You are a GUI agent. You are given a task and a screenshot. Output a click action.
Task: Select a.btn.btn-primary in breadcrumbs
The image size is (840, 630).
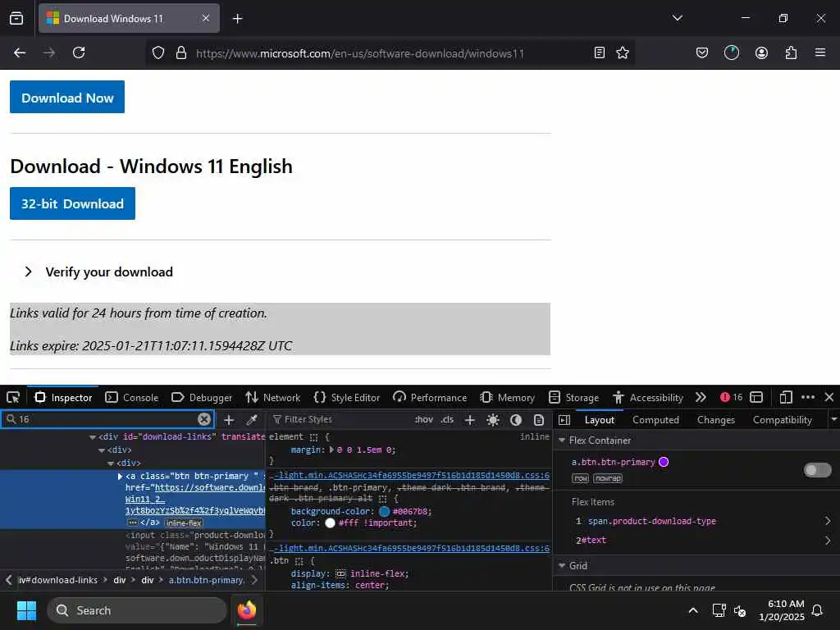[x=207, y=580]
